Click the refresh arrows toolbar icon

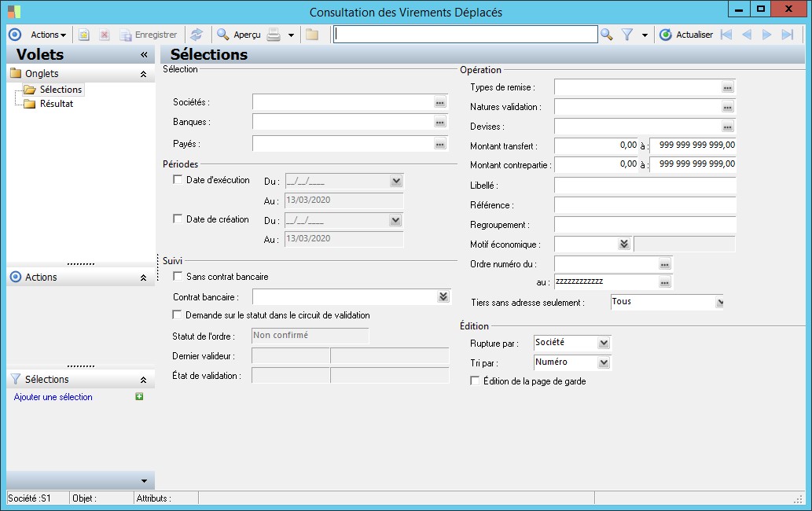pyautogui.click(x=197, y=35)
